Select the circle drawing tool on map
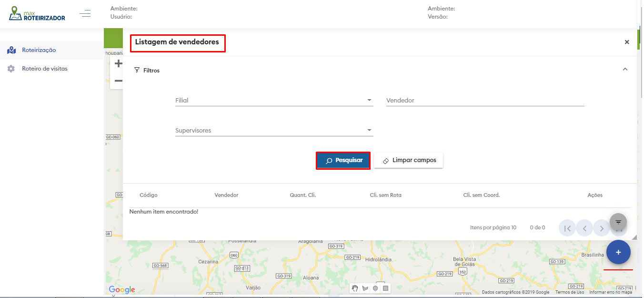This screenshot has height=298, width=644. [375, 288]
